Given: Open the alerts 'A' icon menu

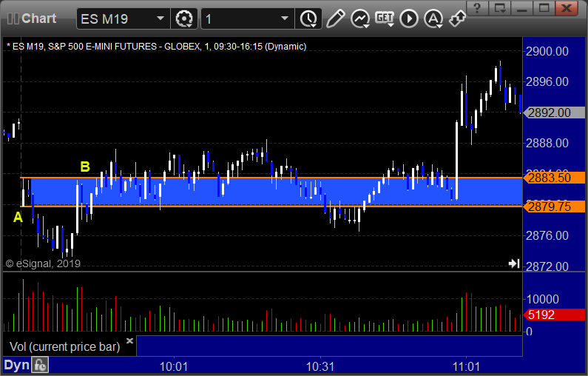Looking at the screenshot, I should pyautogui.click(x=433, y=19).
